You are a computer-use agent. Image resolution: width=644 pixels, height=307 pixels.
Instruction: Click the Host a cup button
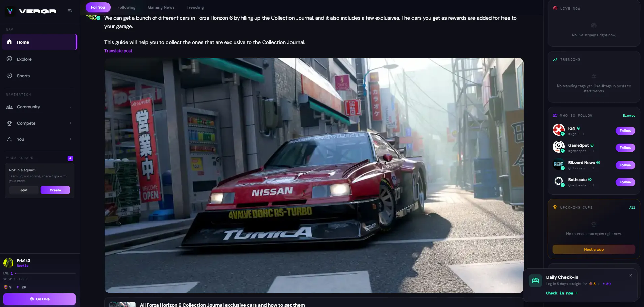(x=594, y=249)
